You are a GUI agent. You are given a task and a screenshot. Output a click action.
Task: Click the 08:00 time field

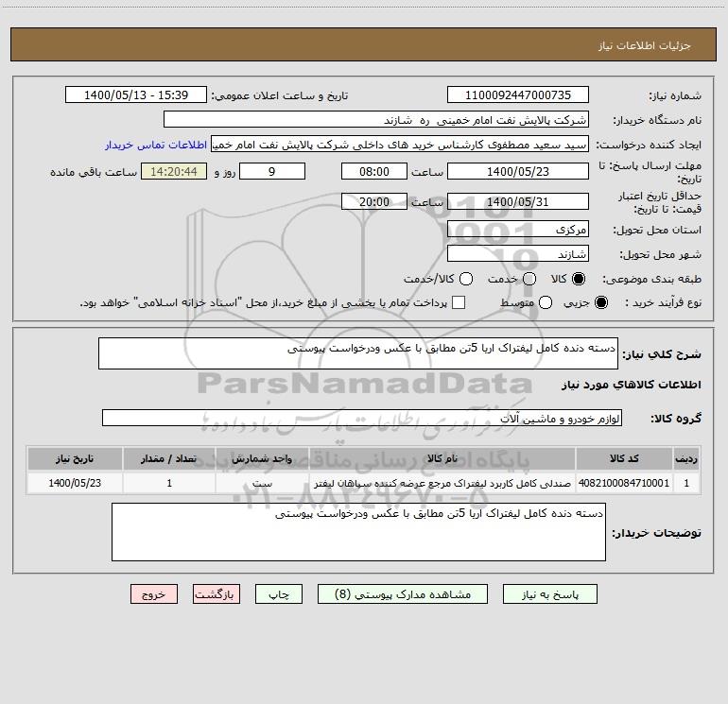pos(374,171)
